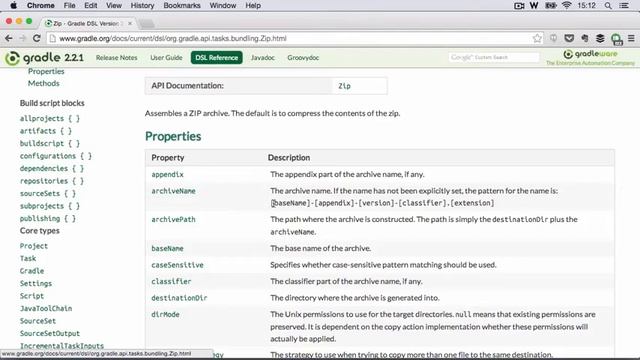
Task: Open the Bookmarks menu
Action: (182, 6)
